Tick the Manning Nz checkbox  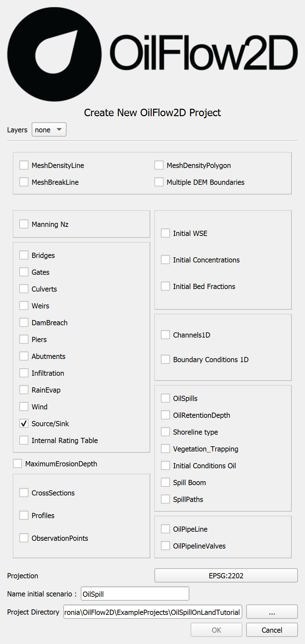pyautogui.click(x=24, y=224)
